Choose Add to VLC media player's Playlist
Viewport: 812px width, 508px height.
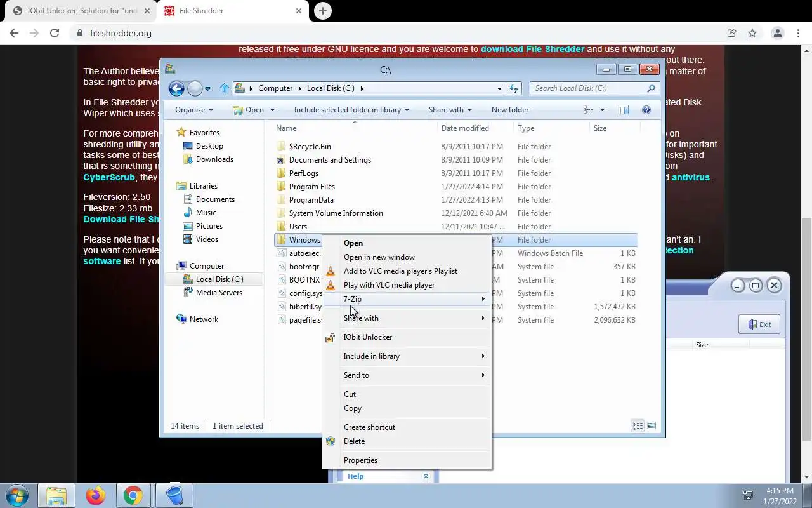pos(407,271)
